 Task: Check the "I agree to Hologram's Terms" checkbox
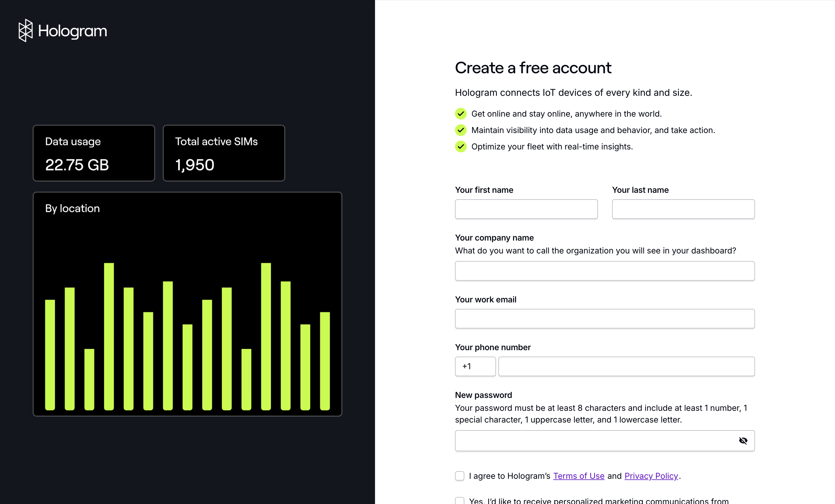coord(459,476)
